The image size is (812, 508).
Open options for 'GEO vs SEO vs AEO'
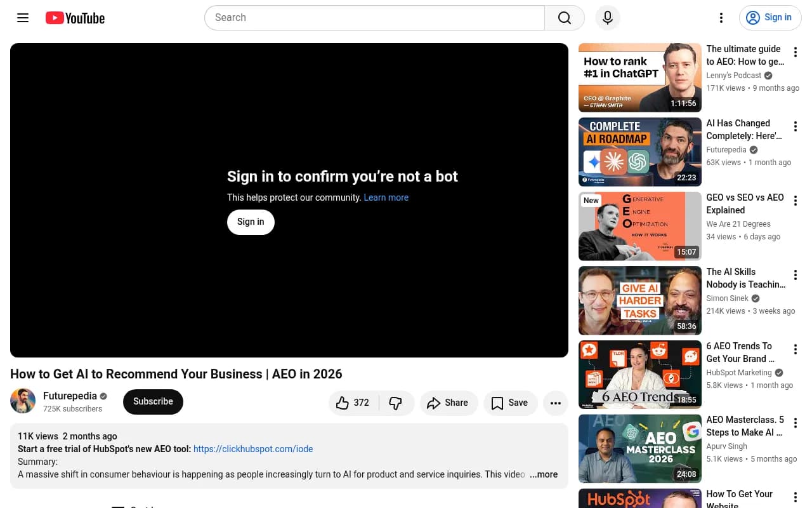click(x=796, y=201)
